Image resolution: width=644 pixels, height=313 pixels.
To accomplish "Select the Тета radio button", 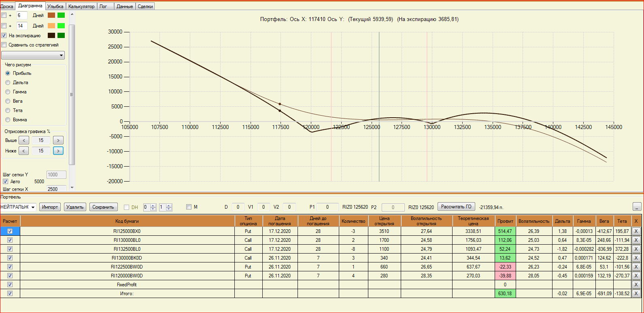I will coord(8,110).
